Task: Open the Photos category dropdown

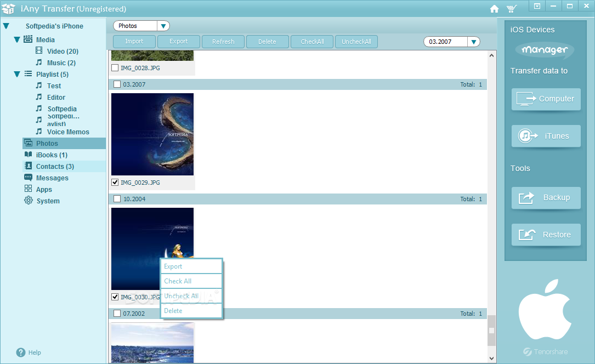Action: pyautogui.click(x=163, y=26)
